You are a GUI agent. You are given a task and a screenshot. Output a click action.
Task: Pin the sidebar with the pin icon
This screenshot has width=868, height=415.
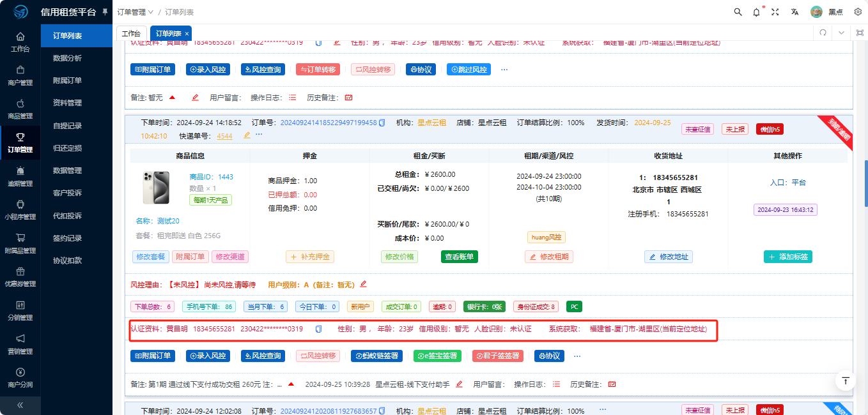[105, 12]
